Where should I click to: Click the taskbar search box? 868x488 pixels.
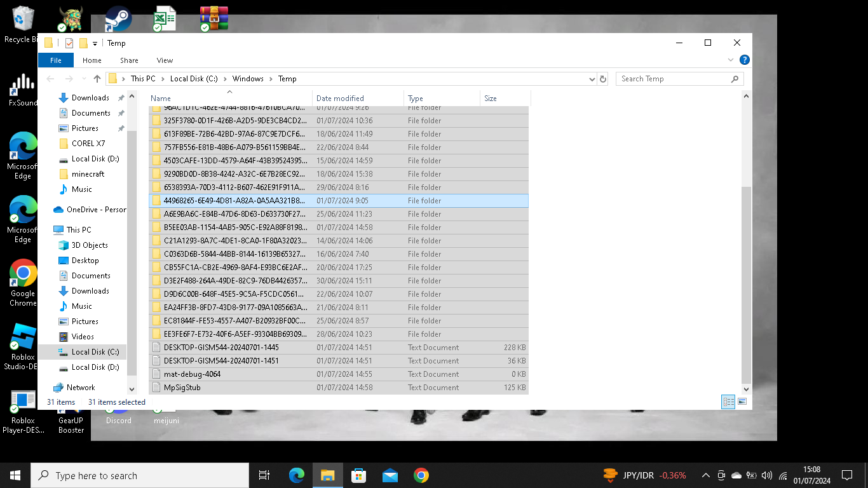pyautogui.click(x=140, y=475)
